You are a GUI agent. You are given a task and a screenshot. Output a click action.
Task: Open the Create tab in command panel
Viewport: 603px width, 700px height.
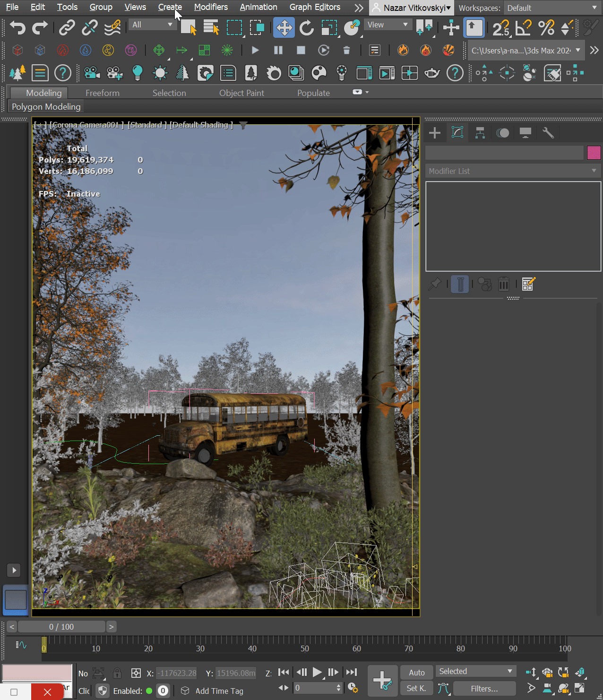point(435,133)
